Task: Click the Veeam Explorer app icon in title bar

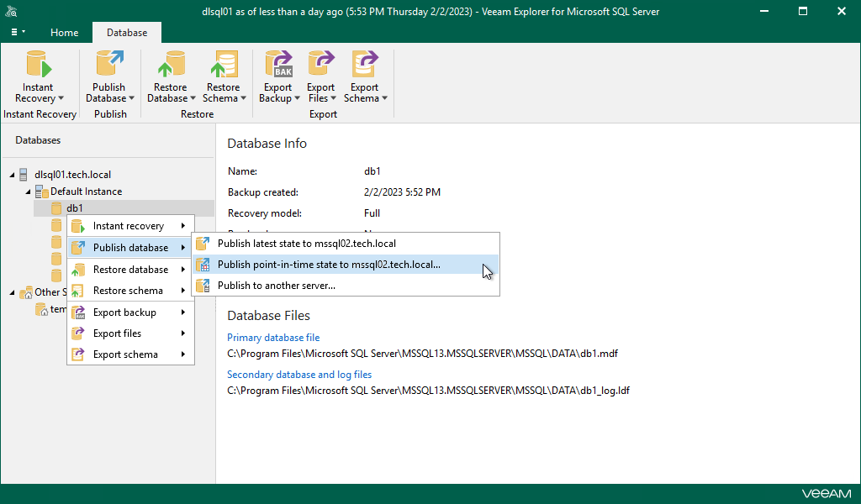Action: tap(11, 11)
